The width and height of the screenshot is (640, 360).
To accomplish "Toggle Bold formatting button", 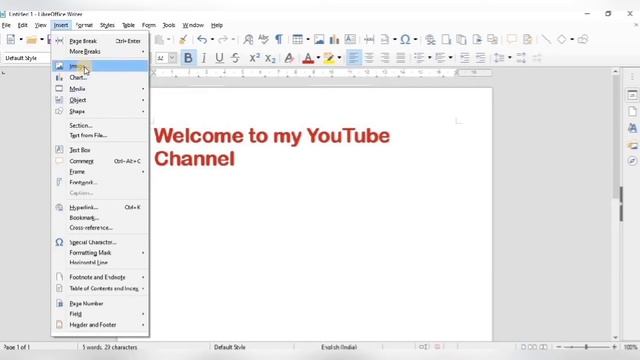I will 188,58.
